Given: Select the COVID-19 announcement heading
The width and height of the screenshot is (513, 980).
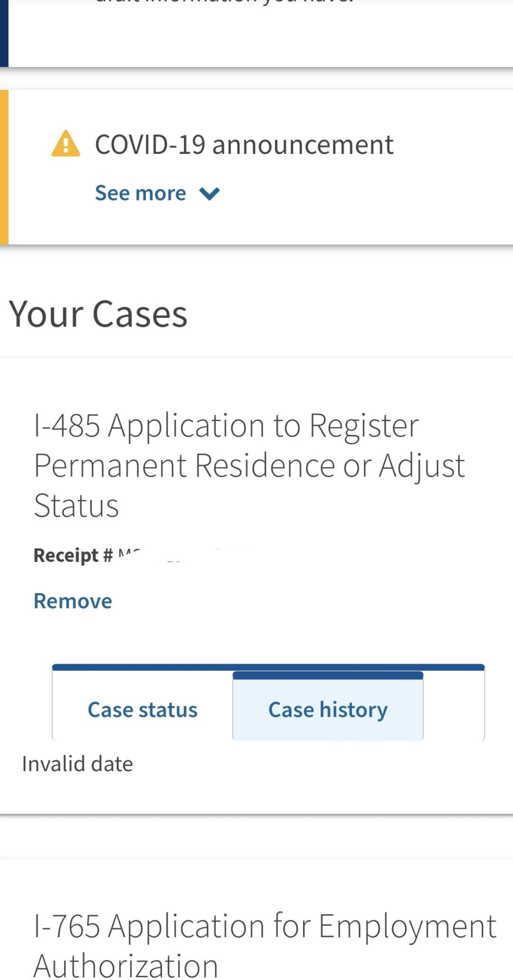Looking at the screenshot, I should [244, 144].
